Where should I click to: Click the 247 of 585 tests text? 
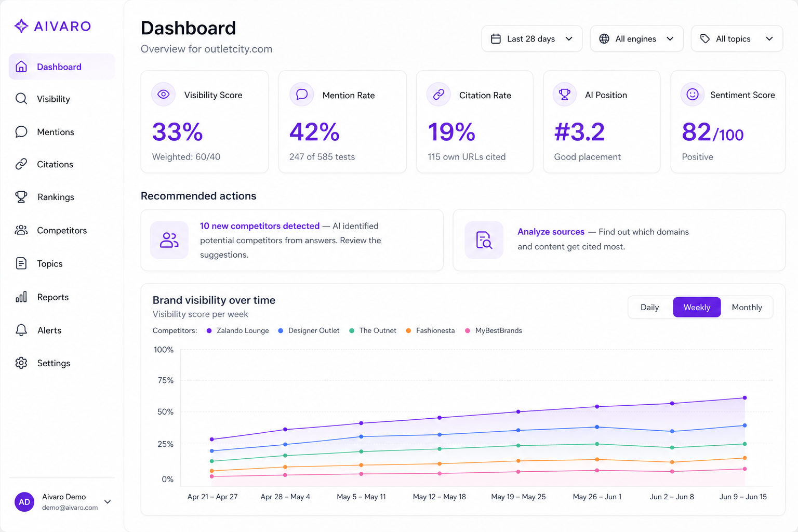coord(322,157)
